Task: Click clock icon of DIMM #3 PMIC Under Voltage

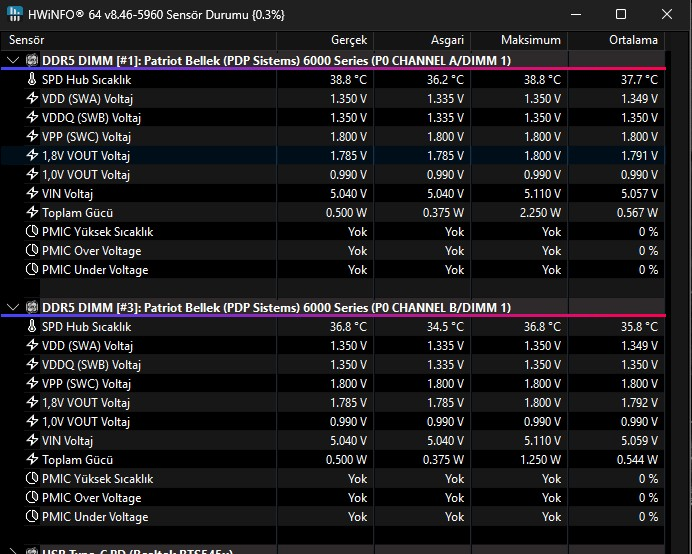Action: point(32,516)
